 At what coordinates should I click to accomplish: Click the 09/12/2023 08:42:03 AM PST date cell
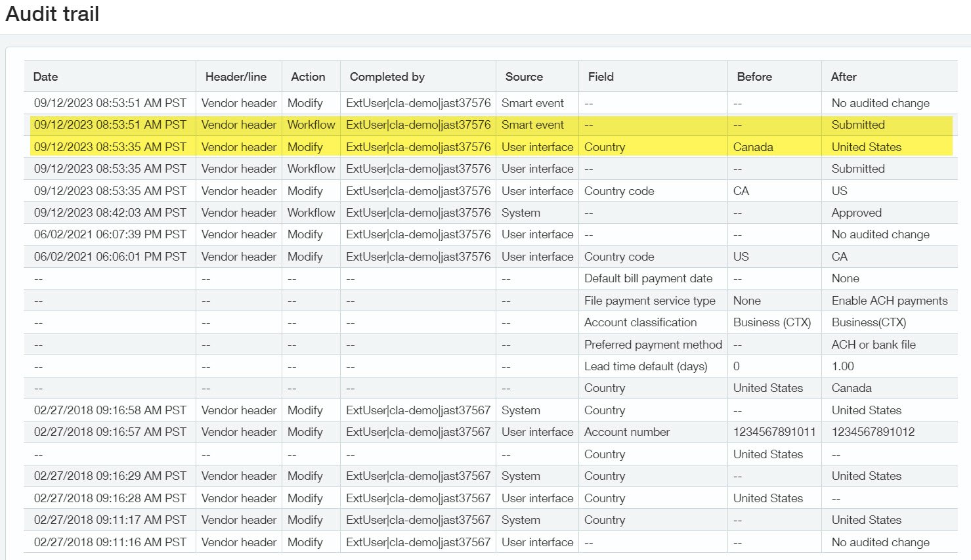(110, 213)
